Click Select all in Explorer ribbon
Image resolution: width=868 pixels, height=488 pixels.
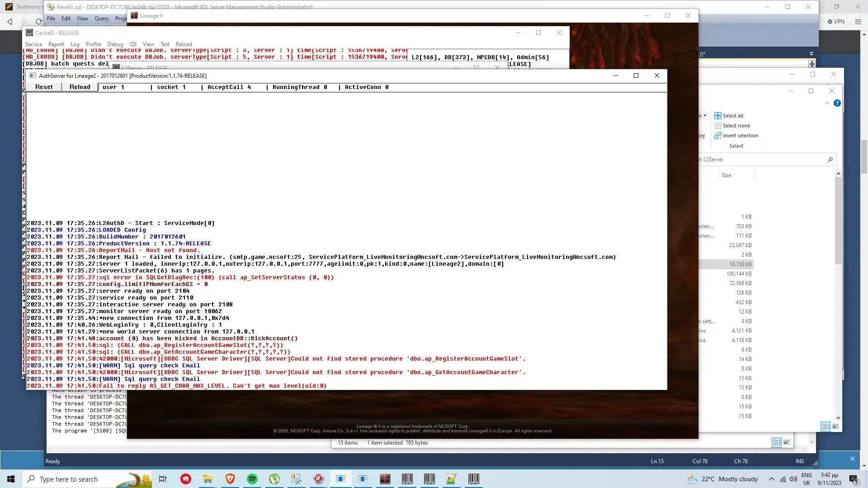tap(729, 116)
